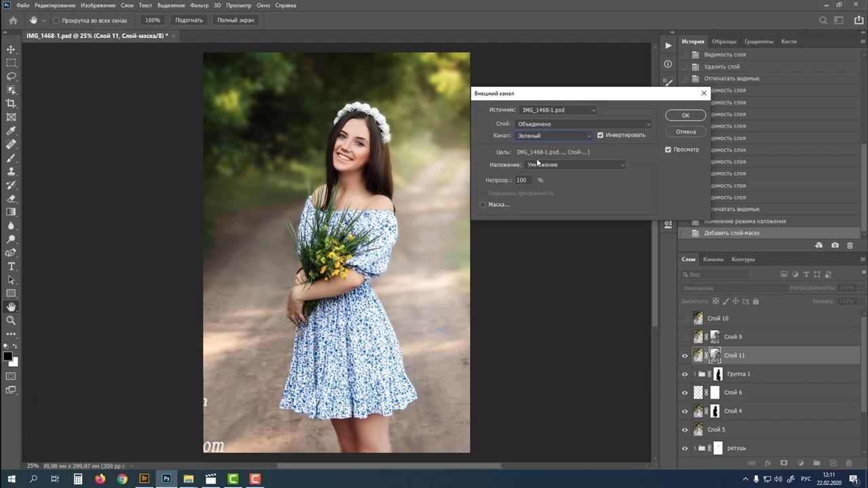This screenshot has height=488, width=868.
Task: Select the Brush tool
Action: [x=11, y=158]
